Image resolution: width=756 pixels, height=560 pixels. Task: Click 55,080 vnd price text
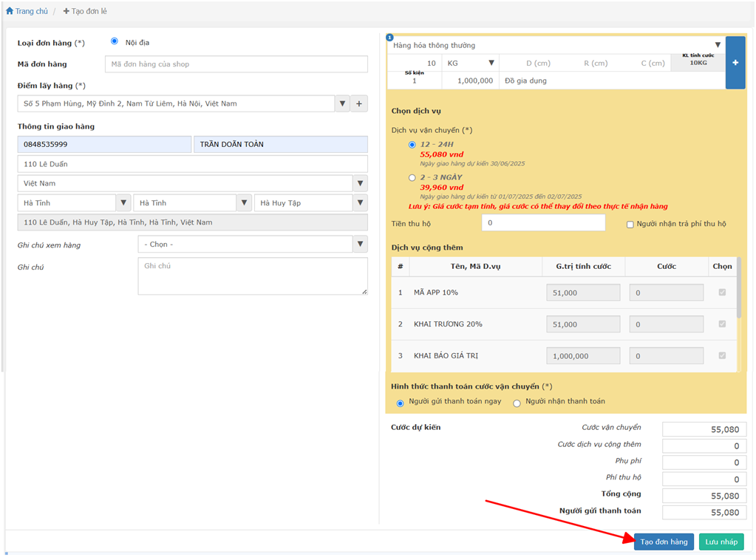(x=442, y=154)
